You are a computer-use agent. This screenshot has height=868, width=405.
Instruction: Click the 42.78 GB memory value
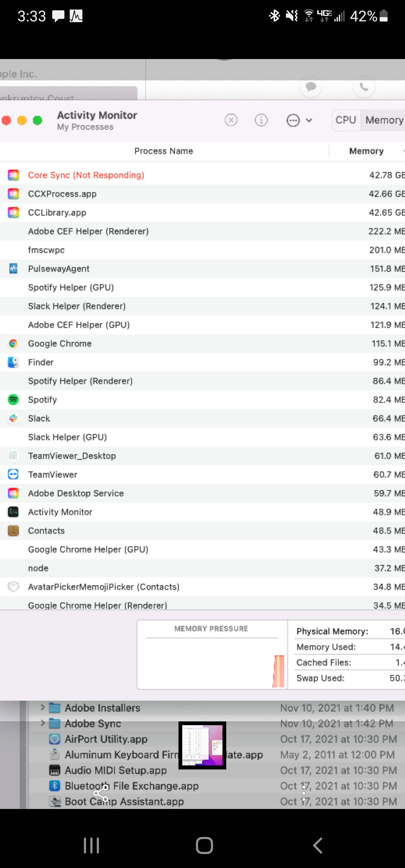click(x=386, y=175)
